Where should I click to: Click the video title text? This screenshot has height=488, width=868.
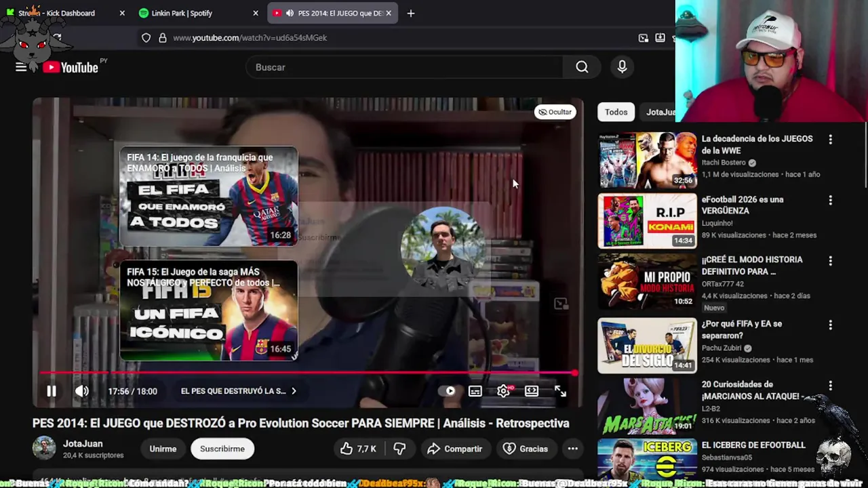coord(301,423)
